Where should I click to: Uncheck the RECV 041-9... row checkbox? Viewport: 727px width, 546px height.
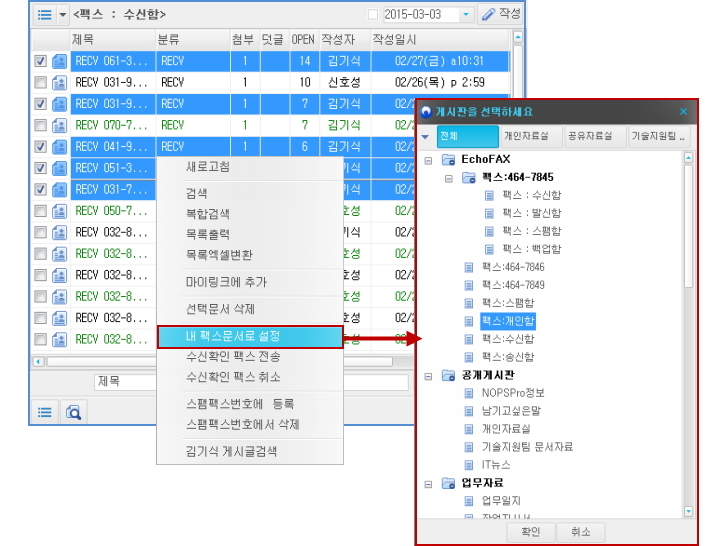pyautogui.click(x=40, y=146)
